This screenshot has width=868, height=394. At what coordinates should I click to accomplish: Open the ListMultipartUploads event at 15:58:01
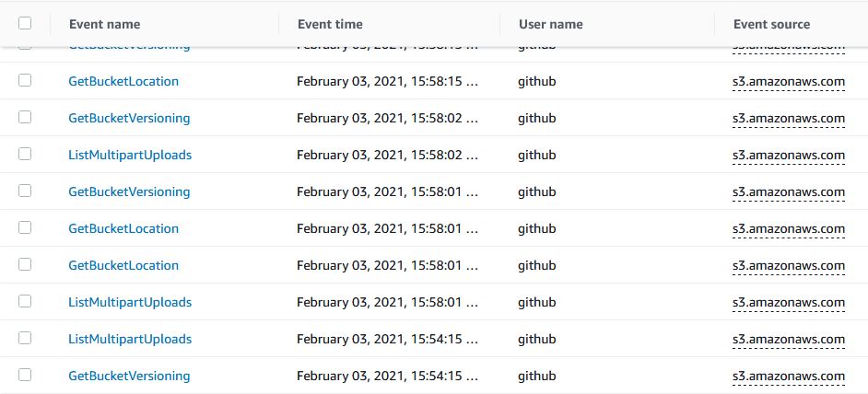tap(130, 302)
